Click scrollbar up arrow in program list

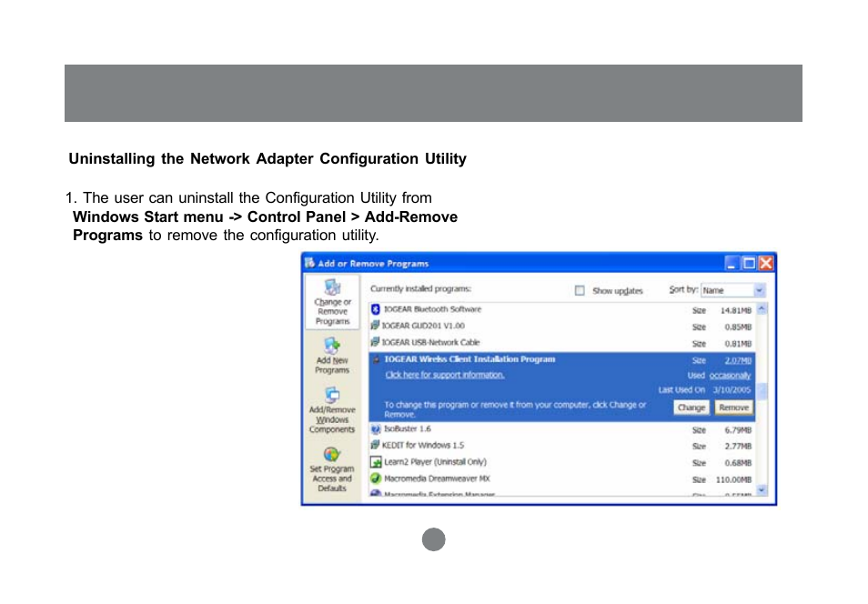click(762, 309)
